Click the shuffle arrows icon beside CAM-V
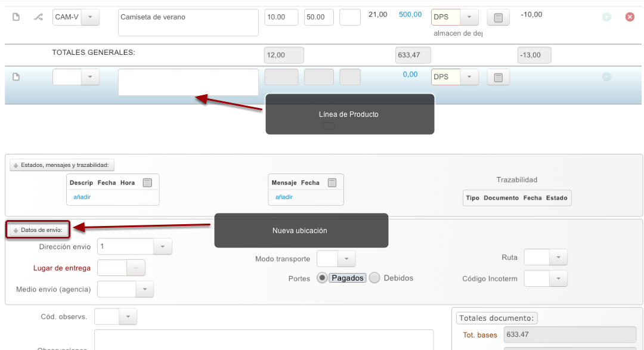The height and width of the screenshot is (350, 644). (x=38, y=17)
